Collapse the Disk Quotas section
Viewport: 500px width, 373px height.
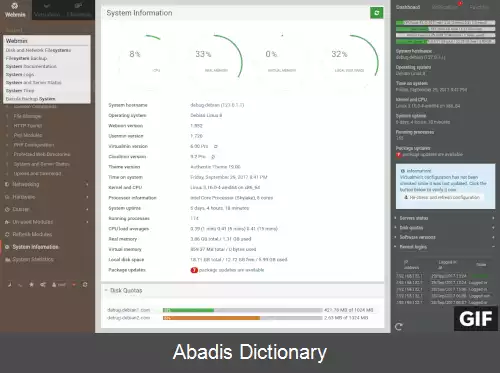123,290
